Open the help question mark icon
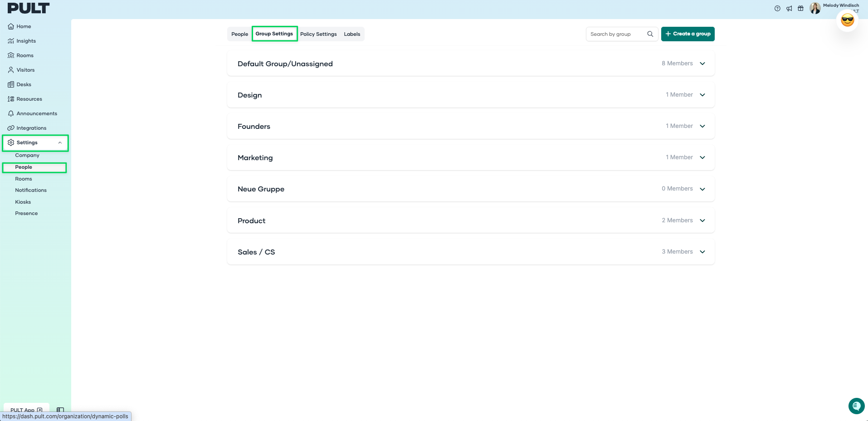Viewport: 868px width, 421px height. point(777,8)
